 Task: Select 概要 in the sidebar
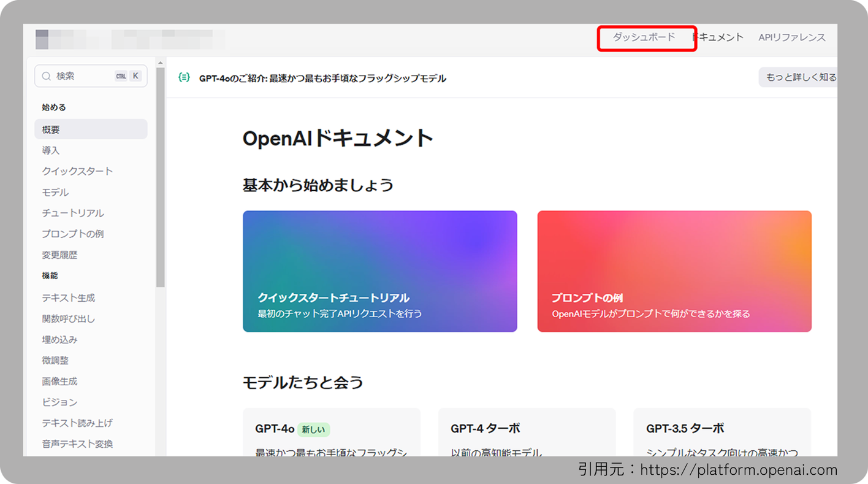(x=91, y=129)
